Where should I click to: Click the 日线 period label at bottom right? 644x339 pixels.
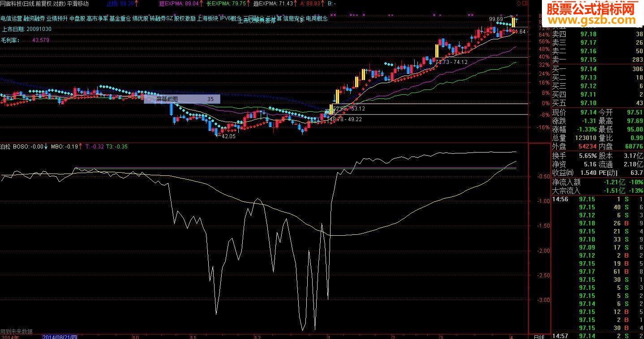click(538, 336)
